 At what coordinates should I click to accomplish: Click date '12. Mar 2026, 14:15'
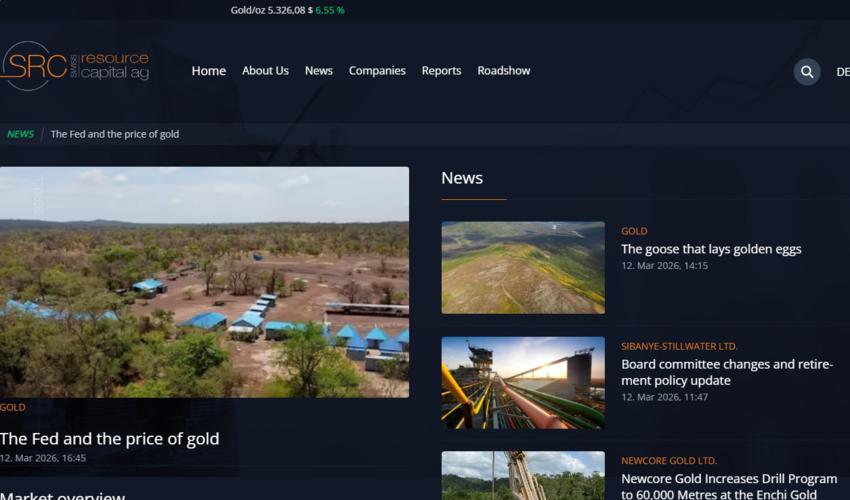point(665,266)
